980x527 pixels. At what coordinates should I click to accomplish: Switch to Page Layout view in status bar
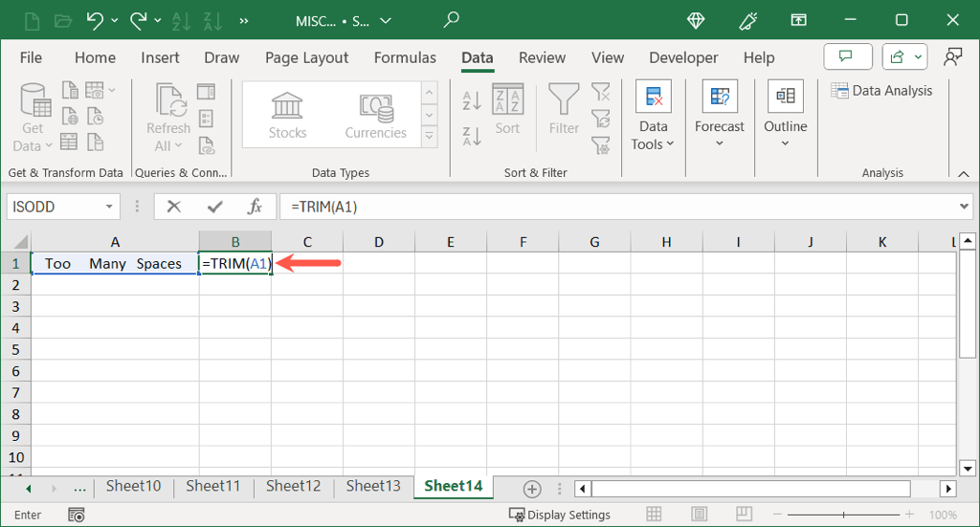pyautogui.click(x=700, y=515)
